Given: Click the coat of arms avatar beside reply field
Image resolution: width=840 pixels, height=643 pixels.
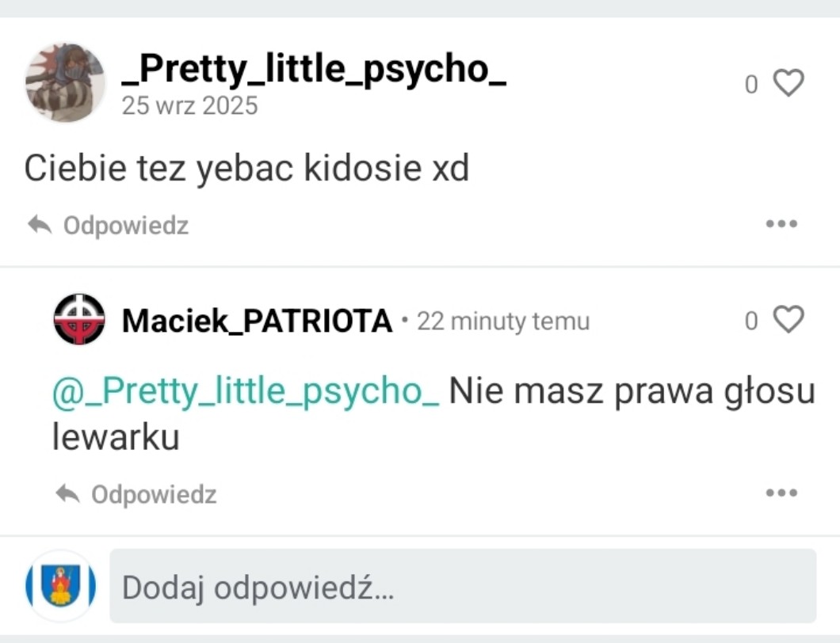Looking at the screenshot, I should 61,587.
